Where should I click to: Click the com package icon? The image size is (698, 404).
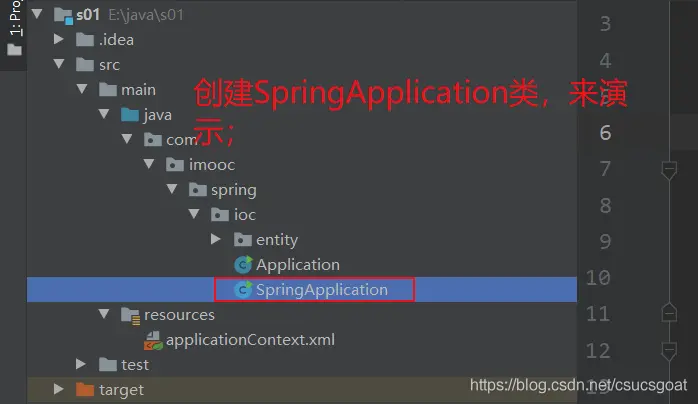153,139
